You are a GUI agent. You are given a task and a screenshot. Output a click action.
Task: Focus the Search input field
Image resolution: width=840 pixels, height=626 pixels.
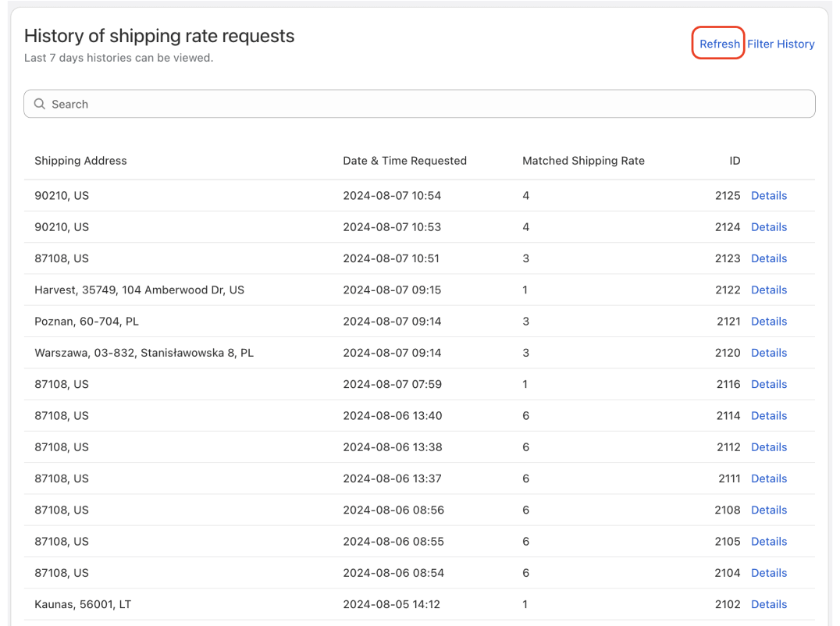(x=419, y=104)
